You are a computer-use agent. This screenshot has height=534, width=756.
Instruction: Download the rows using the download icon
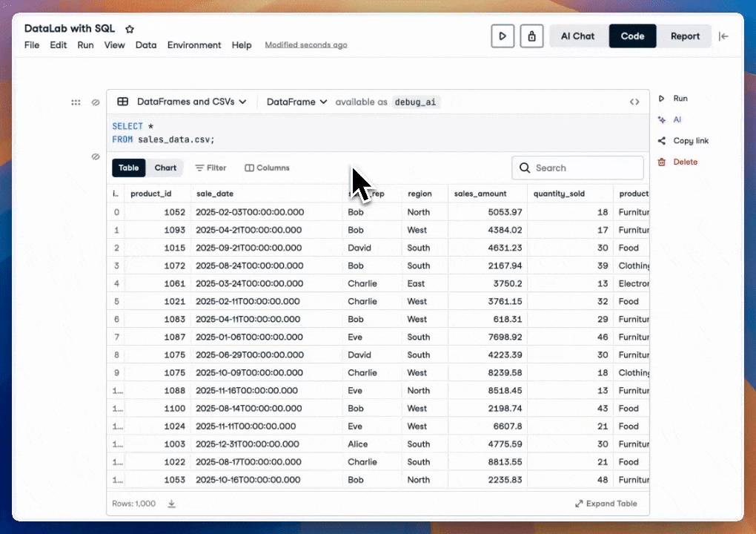tap(172, 504)
